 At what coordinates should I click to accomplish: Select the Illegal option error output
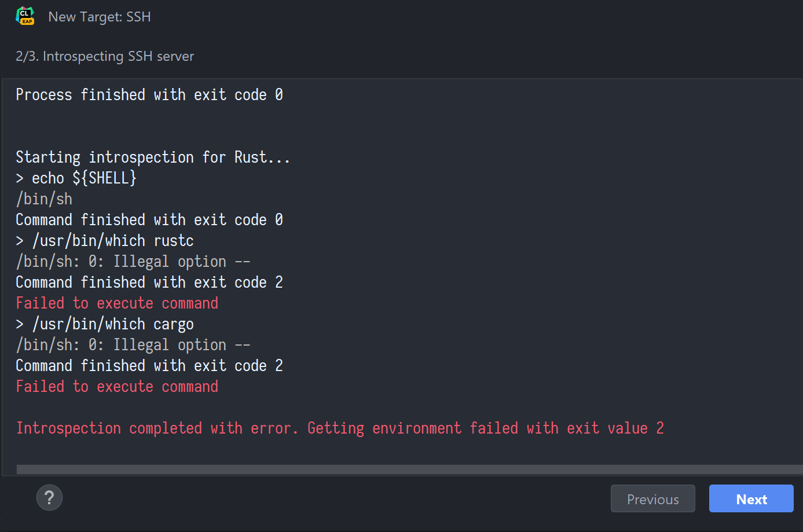[x=132, y=261]
